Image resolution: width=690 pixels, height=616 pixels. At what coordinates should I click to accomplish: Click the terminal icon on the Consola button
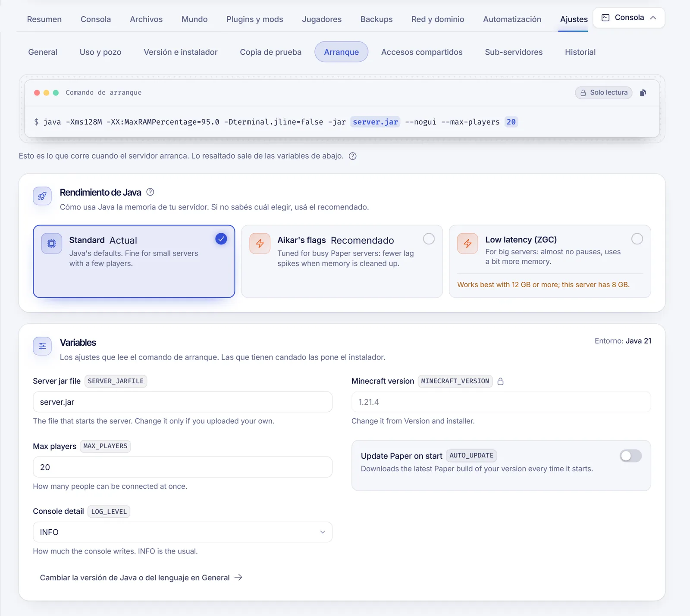[605, 18]
